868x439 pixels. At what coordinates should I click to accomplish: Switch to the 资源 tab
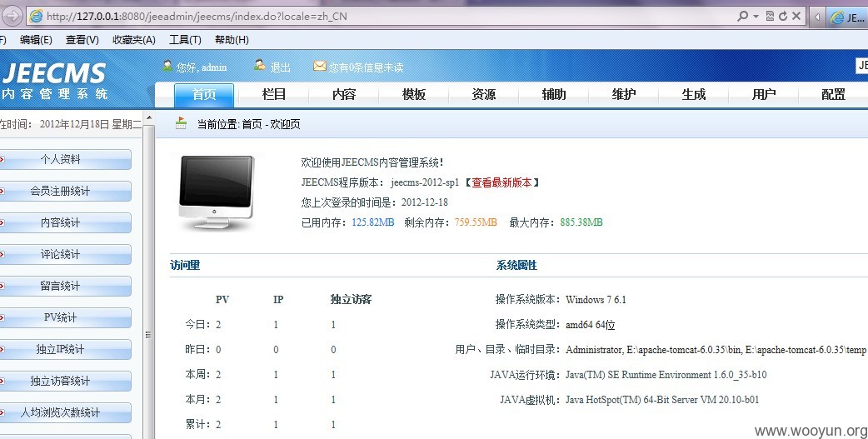pyautogui.click(x=484, y=95)
